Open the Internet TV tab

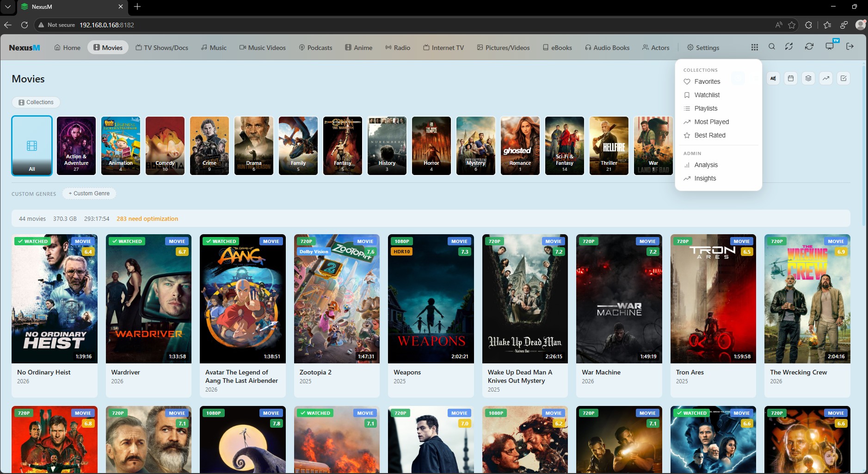point(443,48)
